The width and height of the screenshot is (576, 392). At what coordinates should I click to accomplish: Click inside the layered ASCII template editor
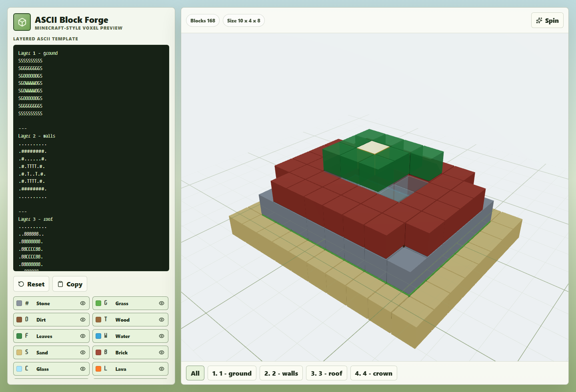(x=91, y=158)
